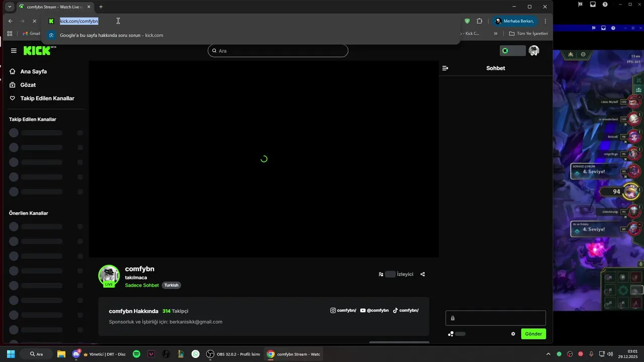Click the Kick logo
The height and width of the screenshot is (362, 644).
point(40,50)
